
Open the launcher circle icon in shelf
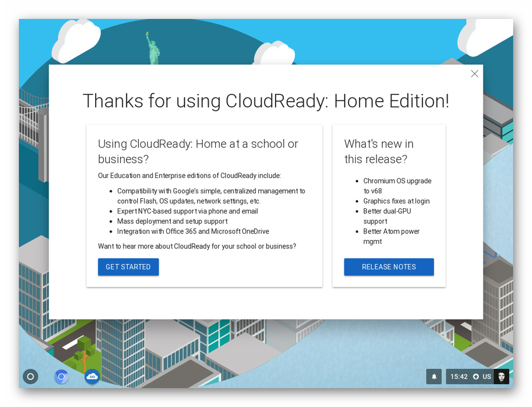click(31, 376)
